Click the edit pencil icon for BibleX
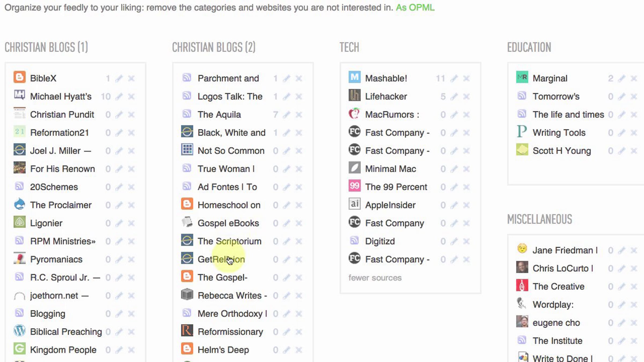 [119, 78]
